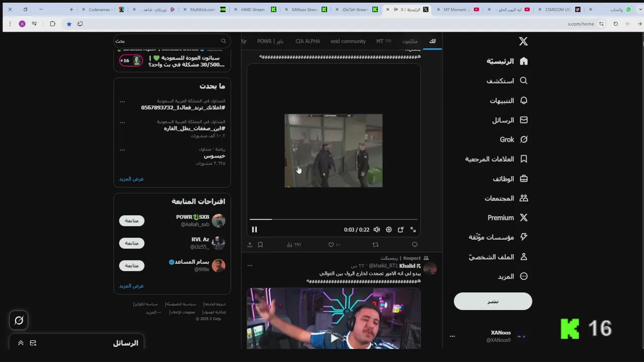
Task: Click the video frame showing two people walking
Action: (x=333, y=150)
